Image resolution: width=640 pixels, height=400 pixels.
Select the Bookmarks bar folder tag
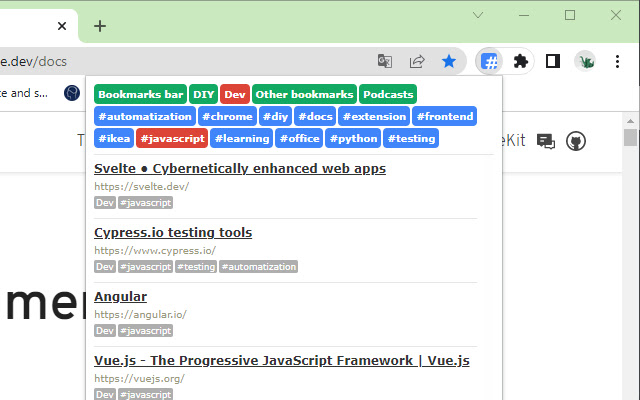(x=140, y=94)
